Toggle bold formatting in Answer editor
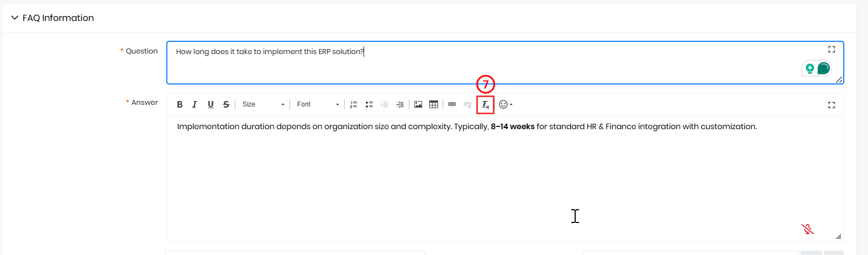The width and height of the screenshot is (868, 255). (x=180, y=104)
